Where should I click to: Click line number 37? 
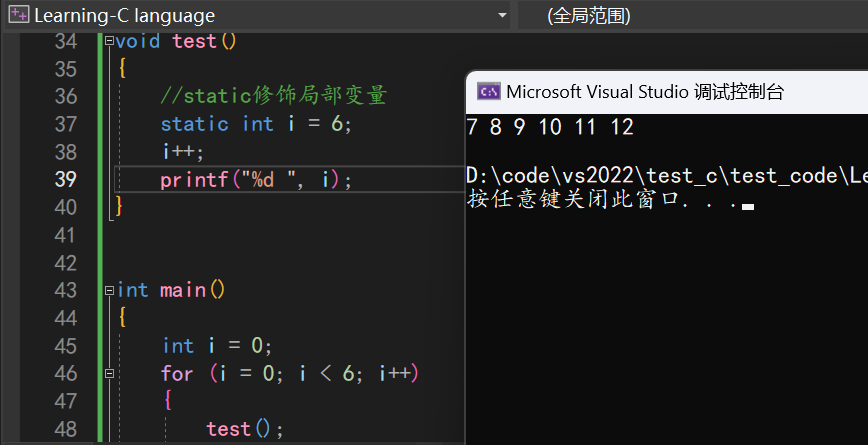66,124
